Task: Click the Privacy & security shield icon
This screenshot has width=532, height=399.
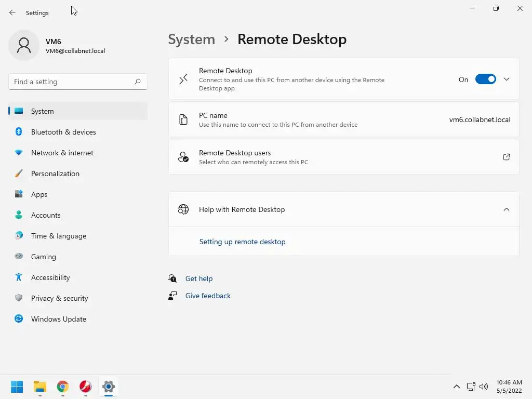Action: (19, 298)
